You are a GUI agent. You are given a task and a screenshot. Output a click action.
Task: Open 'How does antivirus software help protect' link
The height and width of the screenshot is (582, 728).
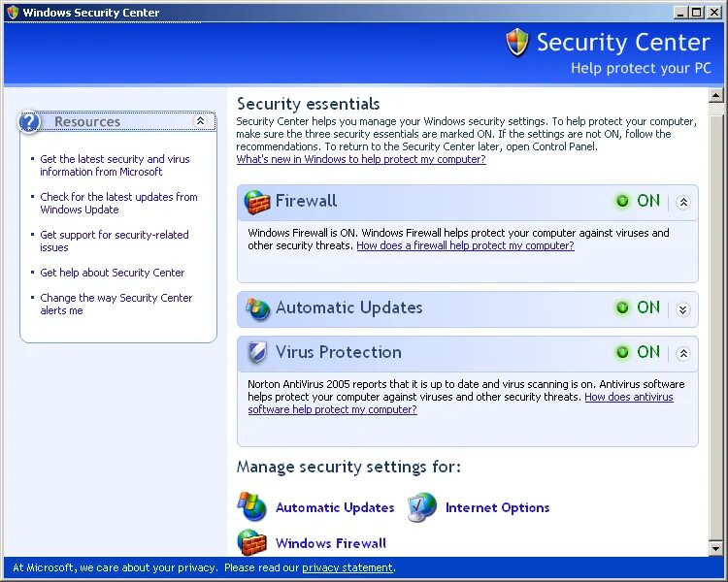[x=629, y=397]
